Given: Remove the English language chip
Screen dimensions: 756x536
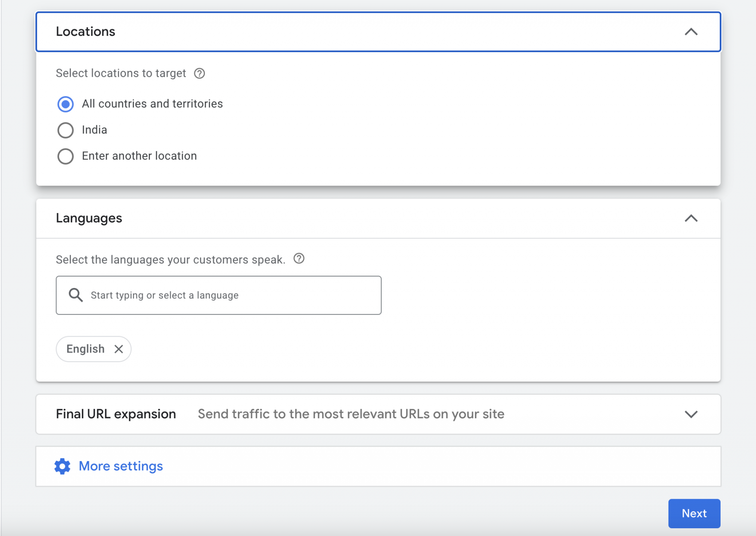Looking at the screenshot, I should click(x=118, y=349).
